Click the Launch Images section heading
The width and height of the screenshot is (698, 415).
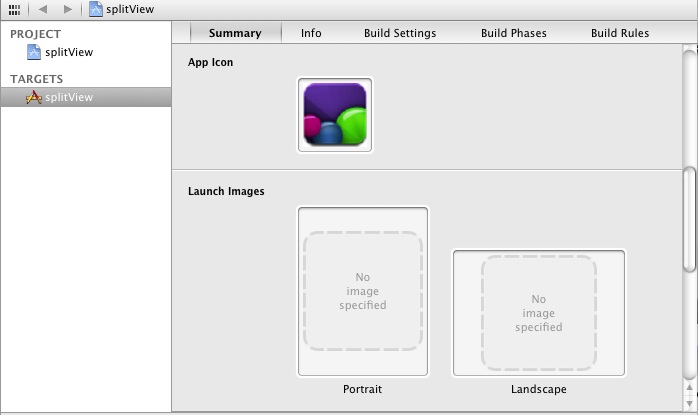pos(226,191)
